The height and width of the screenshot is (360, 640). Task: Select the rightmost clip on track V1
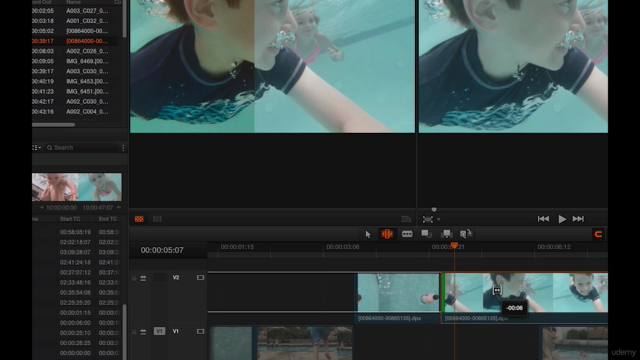click(575, 343)
